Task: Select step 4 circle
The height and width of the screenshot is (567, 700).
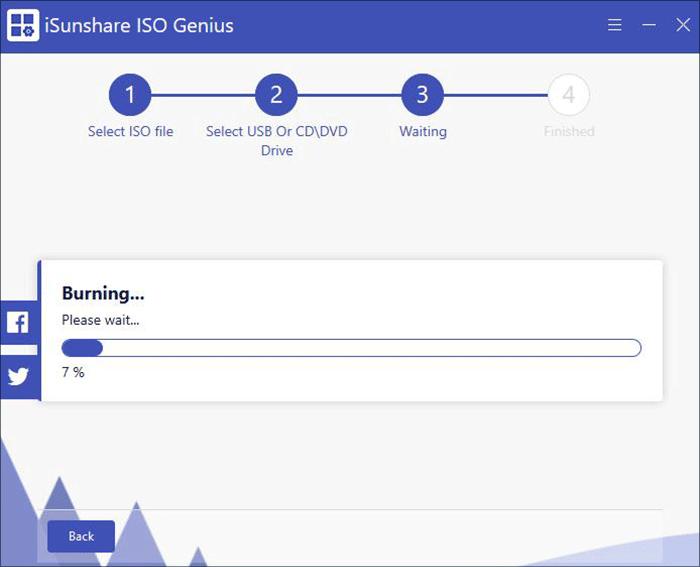Action: tap(569, 95)
